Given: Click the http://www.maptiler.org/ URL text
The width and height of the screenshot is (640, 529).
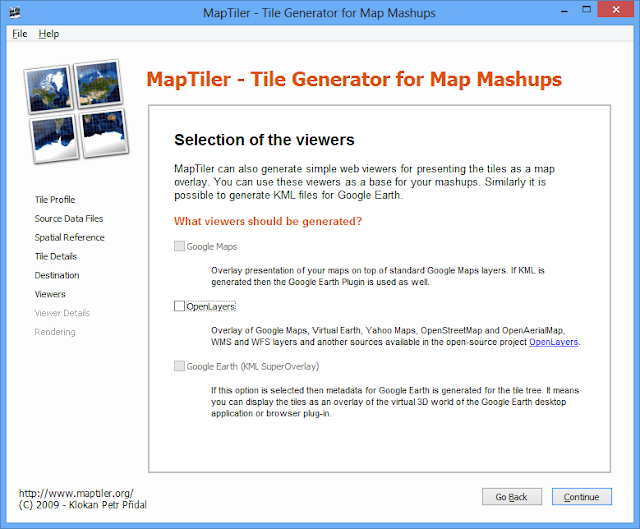Looking at the screenshot, I should 76,493.
